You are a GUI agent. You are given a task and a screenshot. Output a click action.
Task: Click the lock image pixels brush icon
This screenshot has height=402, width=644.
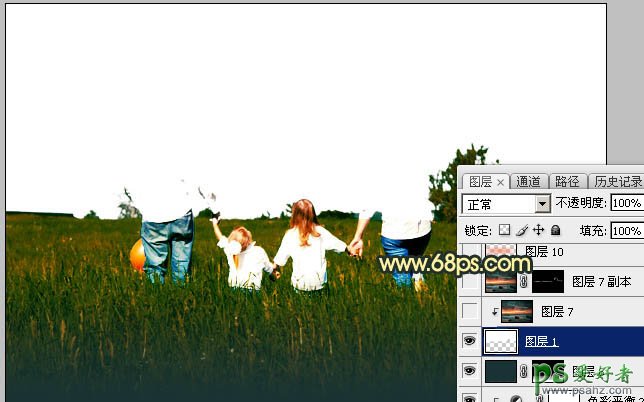click(x=521, y=230)
